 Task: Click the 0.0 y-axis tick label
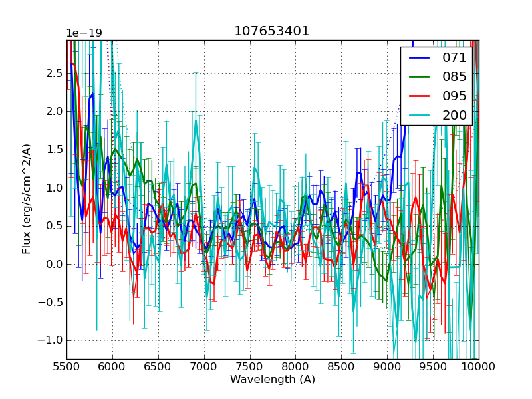53,264
